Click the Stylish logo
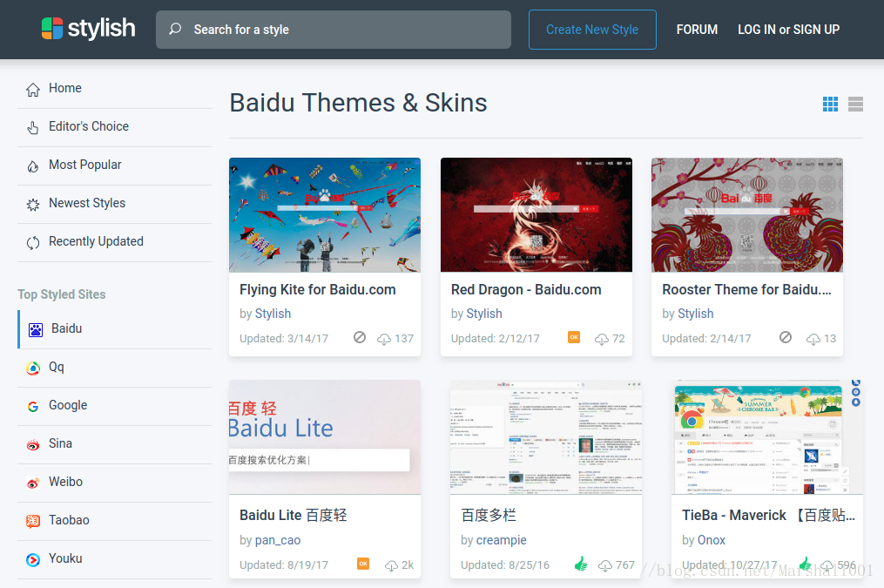 click(89, 28)
